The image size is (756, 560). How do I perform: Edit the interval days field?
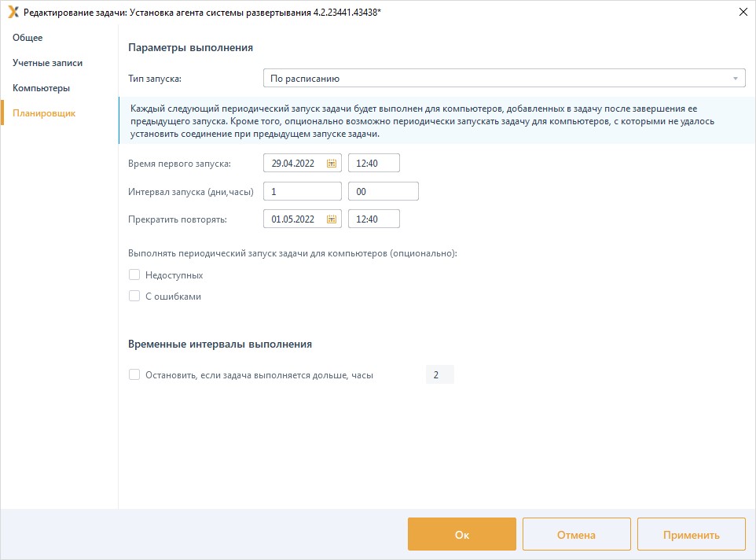click(303, 191)
